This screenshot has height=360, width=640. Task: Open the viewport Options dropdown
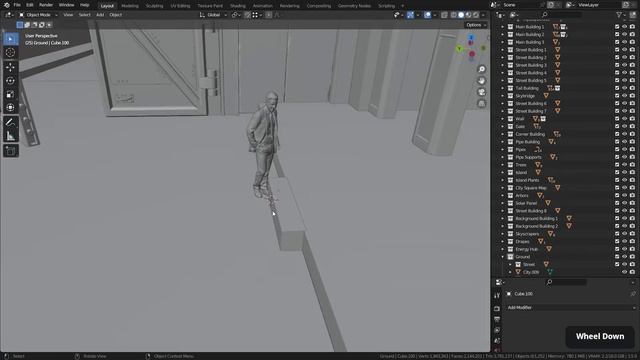pos(476,25)
